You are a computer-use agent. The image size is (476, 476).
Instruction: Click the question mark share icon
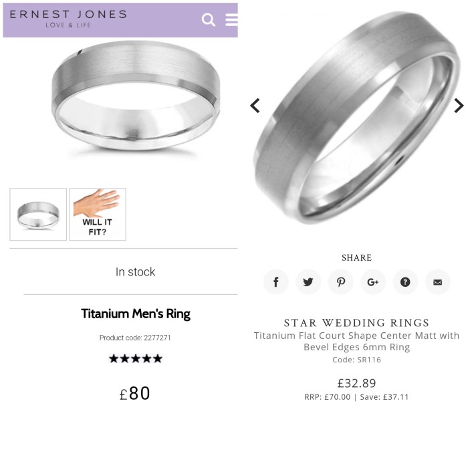point(405,282)
